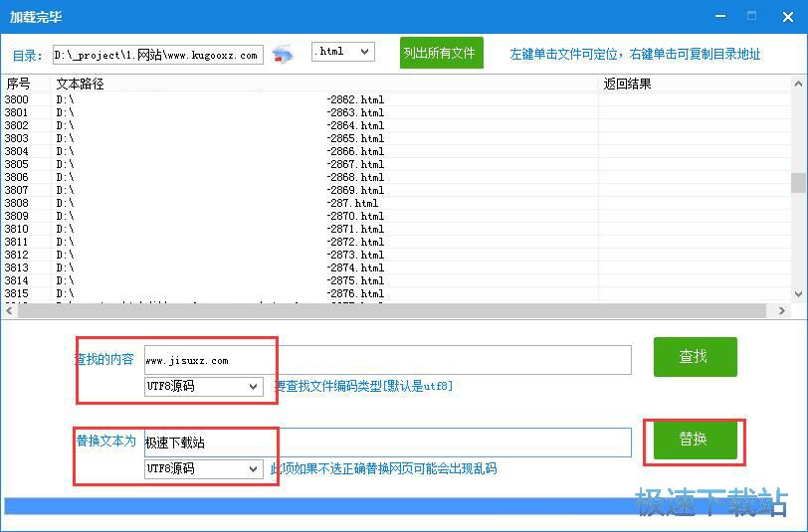Click the 目录 directory path input field

tap(157, 55)
